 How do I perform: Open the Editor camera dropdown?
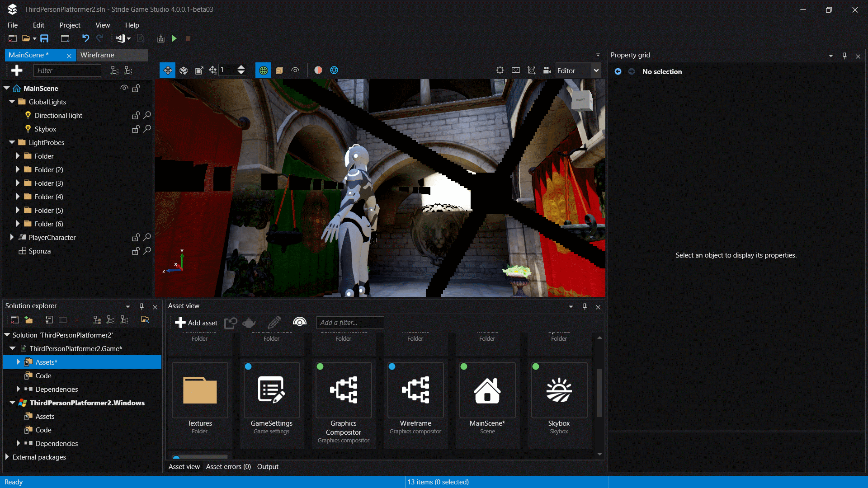[x=578, y=70]
